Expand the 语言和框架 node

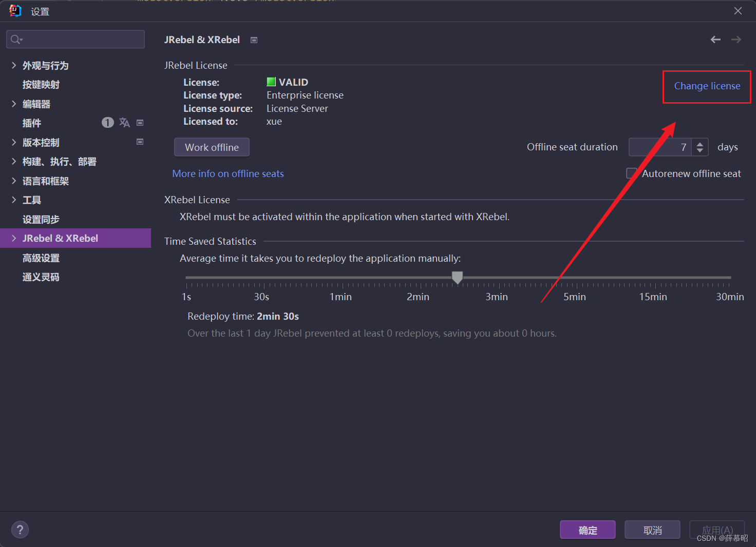[x=14, y=181]
